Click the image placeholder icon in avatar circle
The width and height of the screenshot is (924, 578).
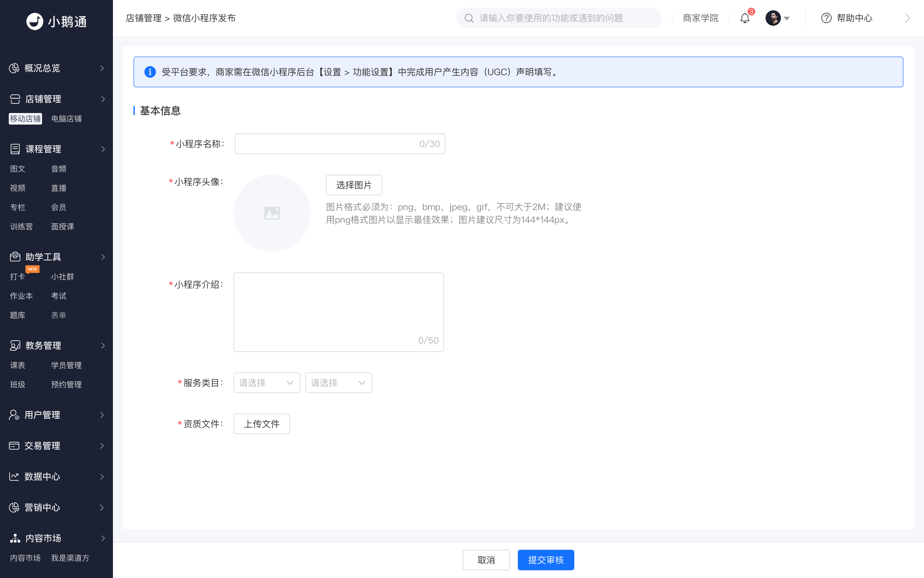point(272,213)
